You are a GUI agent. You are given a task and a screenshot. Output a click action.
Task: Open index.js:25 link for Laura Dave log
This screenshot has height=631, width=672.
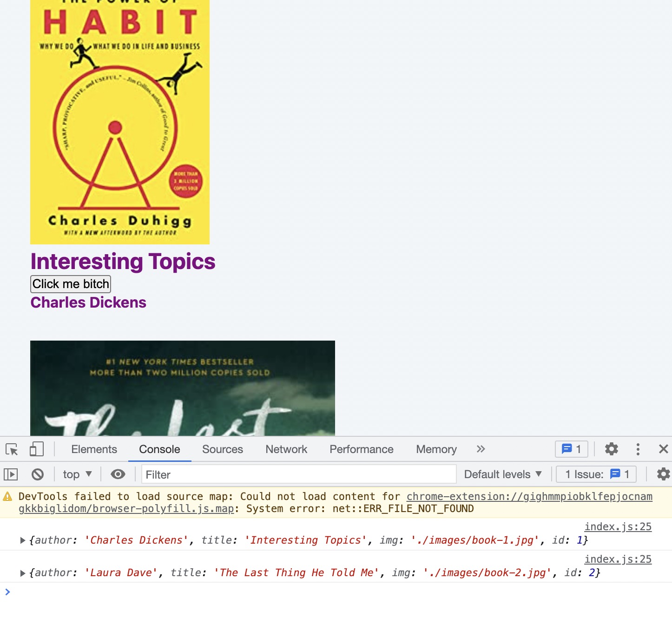[x=618, y=559]
